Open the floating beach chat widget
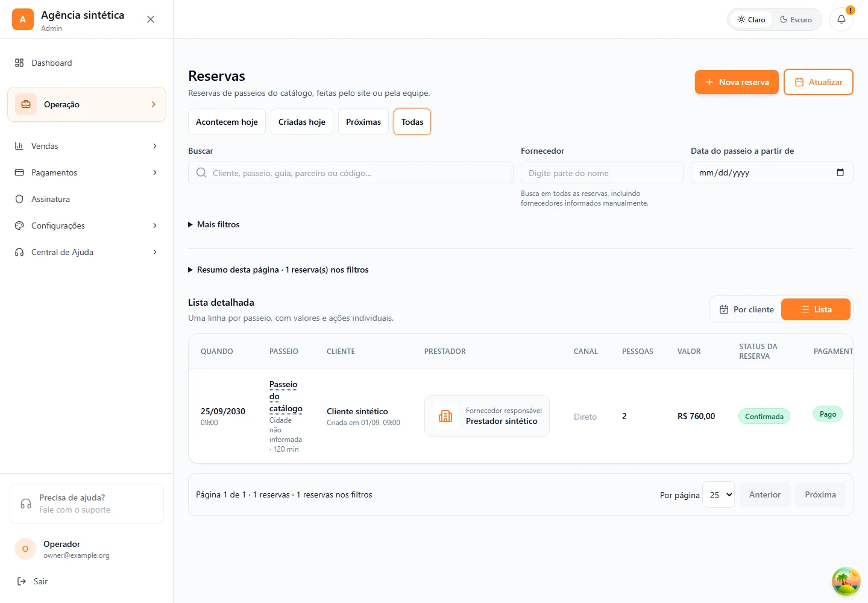 coord(846,581)
